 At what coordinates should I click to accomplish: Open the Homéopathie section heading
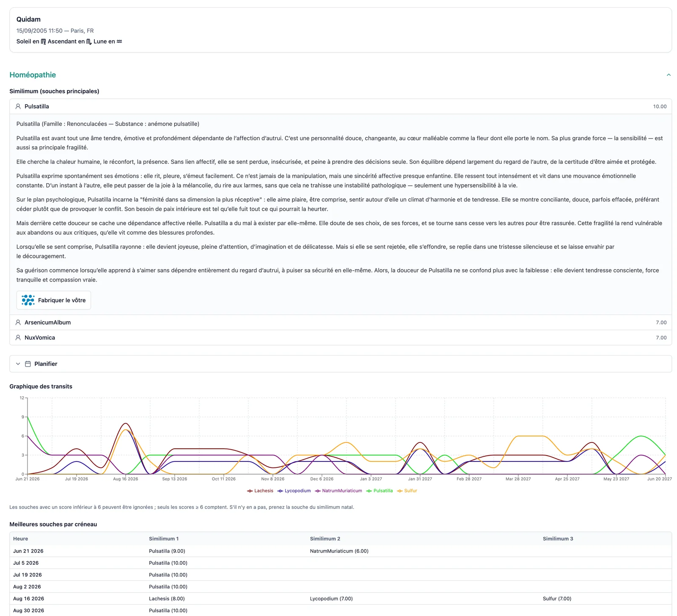pos(33,75)
